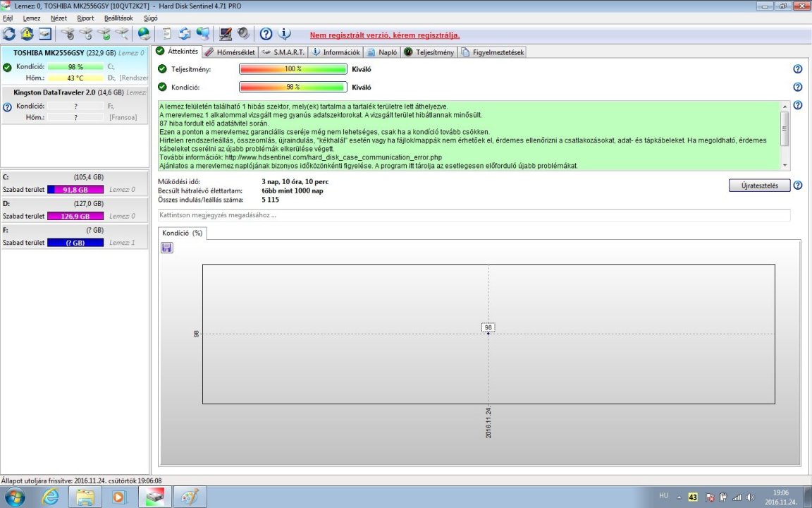Click the D: partition free space bar
The width and height of the screenshot is (812, 508).
(75, 216)
